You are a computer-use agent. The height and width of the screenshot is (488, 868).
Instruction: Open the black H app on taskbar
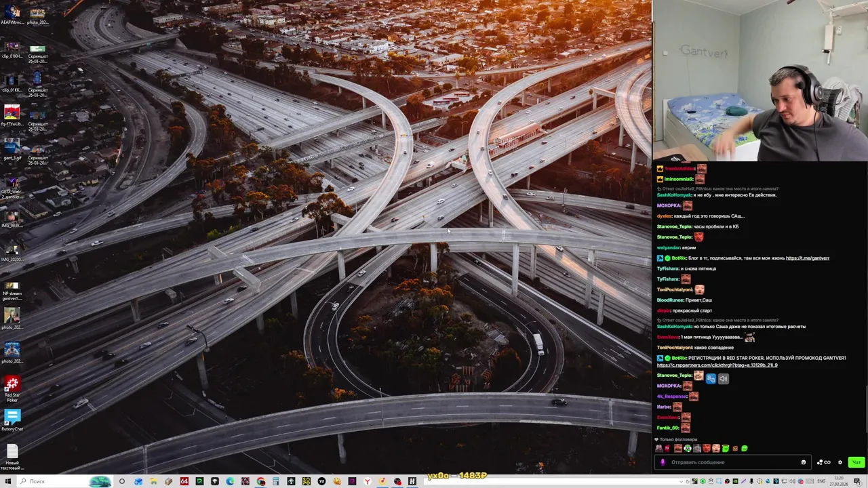coord(412,481)
